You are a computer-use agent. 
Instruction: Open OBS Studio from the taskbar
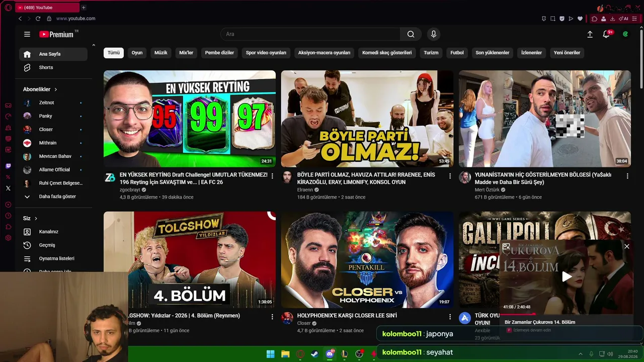[x=359, y=354]
